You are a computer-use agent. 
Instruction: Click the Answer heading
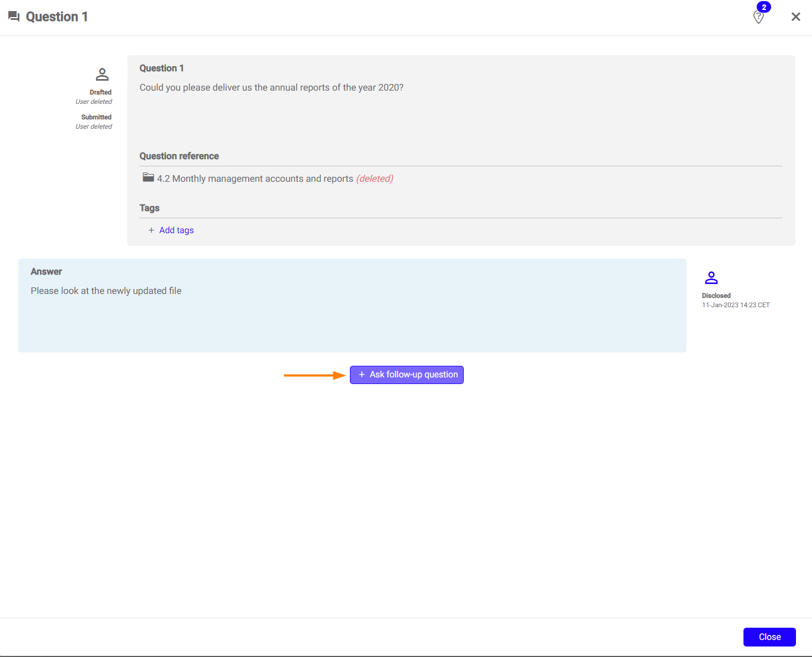46,271
